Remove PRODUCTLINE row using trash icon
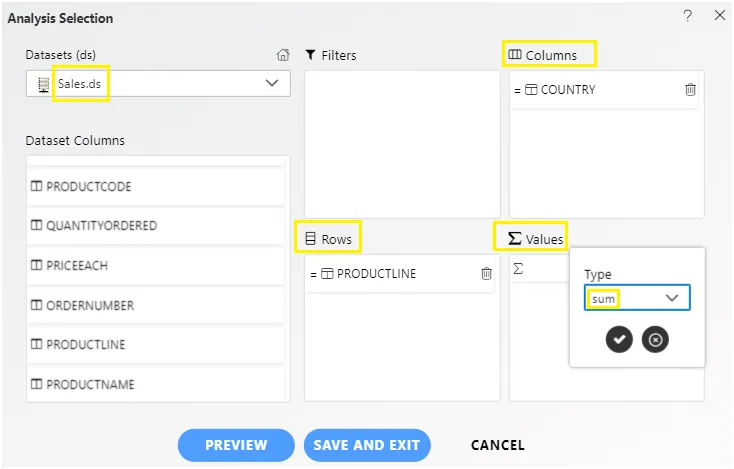Screen dimensions: 734x469 [486, 273]
